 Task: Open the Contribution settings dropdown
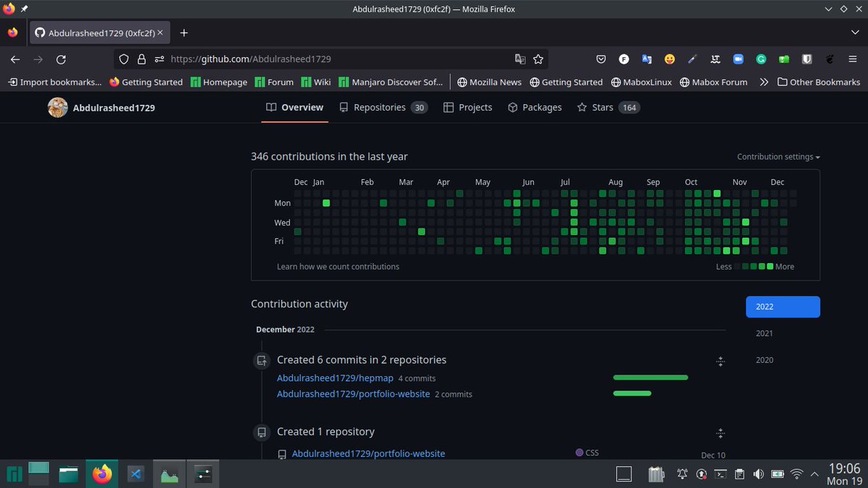pos(778,157)
